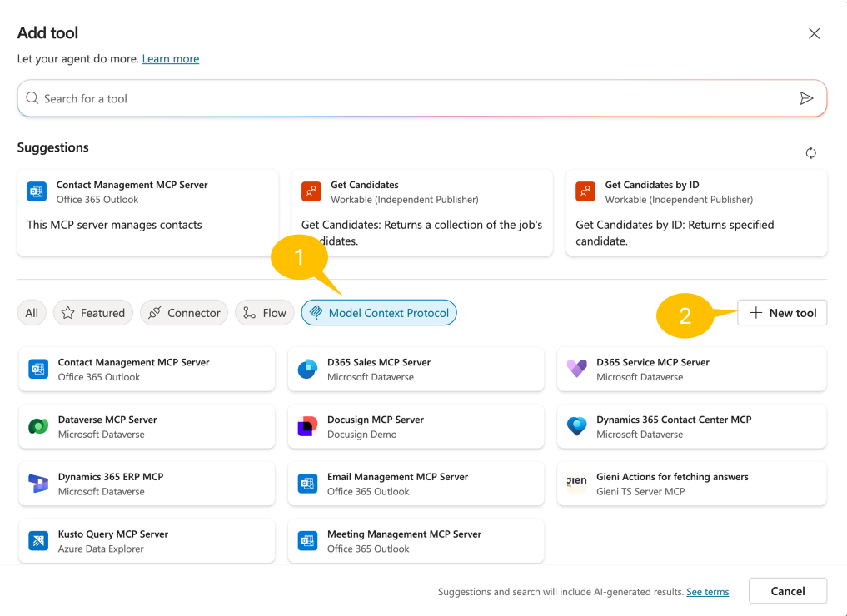
Task: Select Meeting Management MCP Server name
Action: pos(404,534)
